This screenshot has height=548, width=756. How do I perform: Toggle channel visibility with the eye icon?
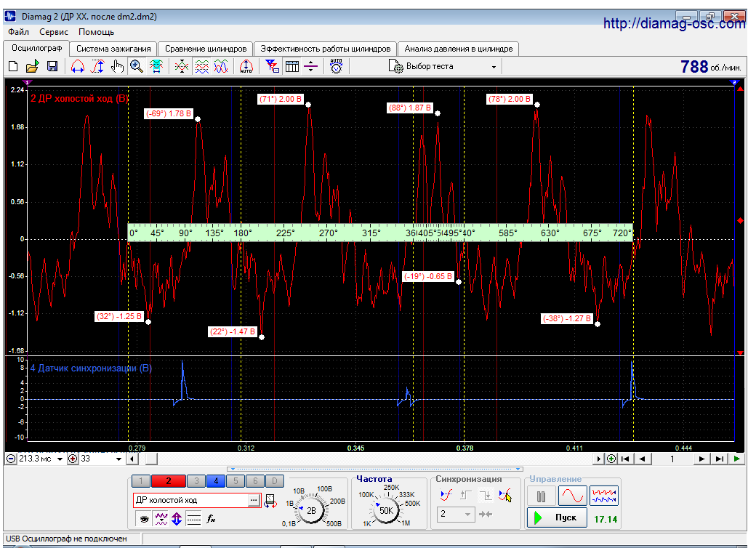click(144, 519)
